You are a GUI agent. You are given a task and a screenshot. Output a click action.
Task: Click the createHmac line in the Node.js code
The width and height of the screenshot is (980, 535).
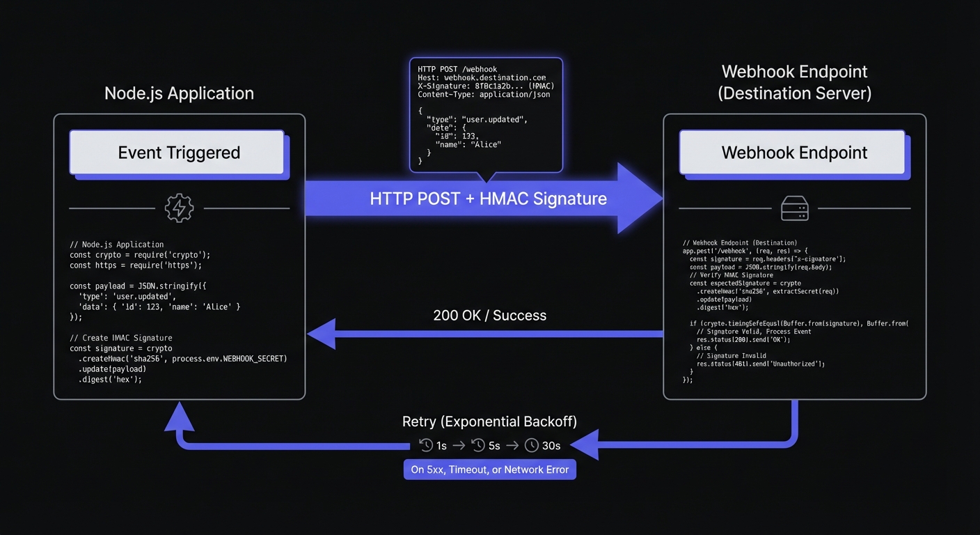[182, 359]
